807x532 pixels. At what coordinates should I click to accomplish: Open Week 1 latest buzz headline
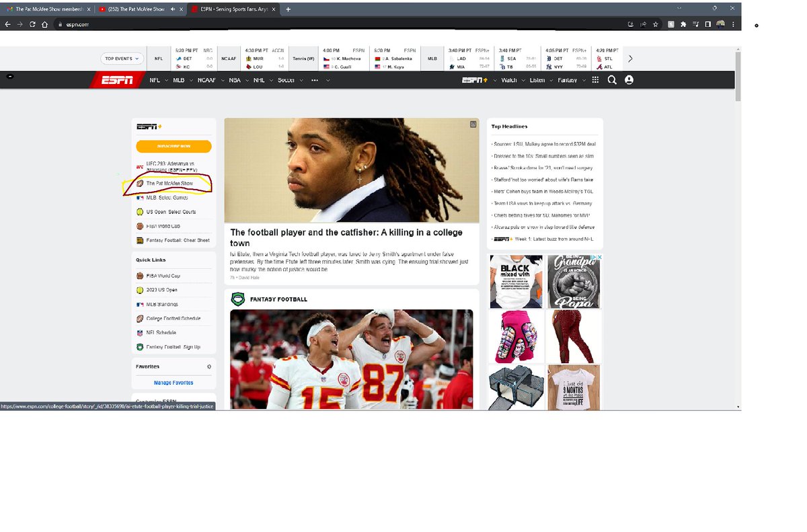point(554,239)
